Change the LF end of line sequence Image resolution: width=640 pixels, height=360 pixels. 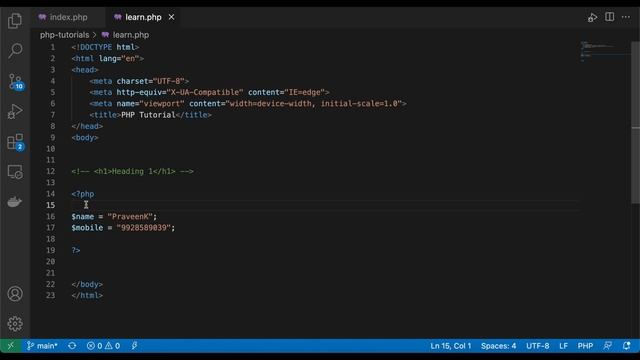563,346
